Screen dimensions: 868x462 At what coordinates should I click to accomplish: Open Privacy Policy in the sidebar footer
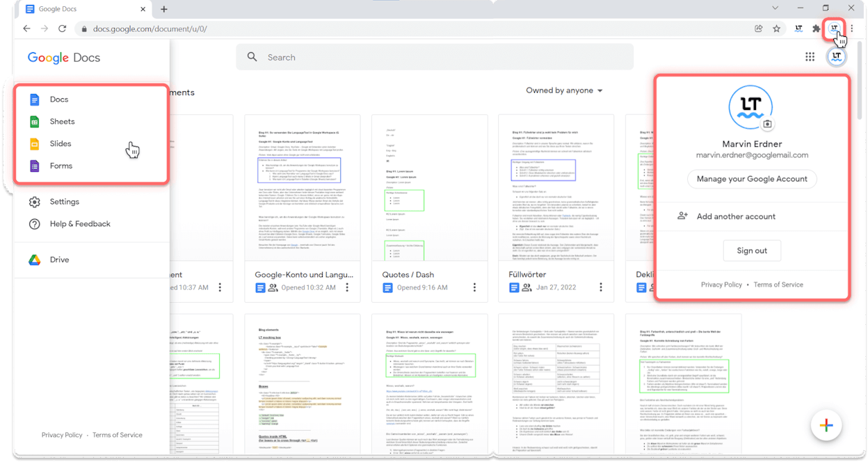click(62, 435)
